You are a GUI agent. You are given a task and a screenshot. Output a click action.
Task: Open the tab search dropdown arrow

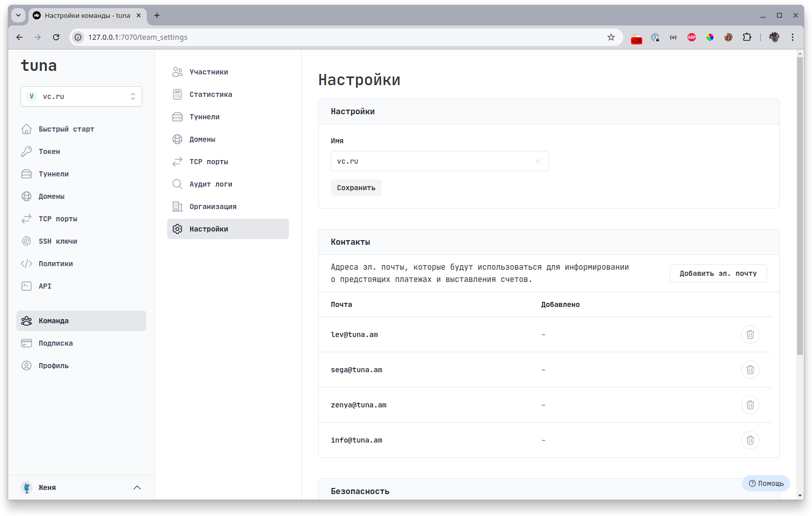[x=18, y=15]
